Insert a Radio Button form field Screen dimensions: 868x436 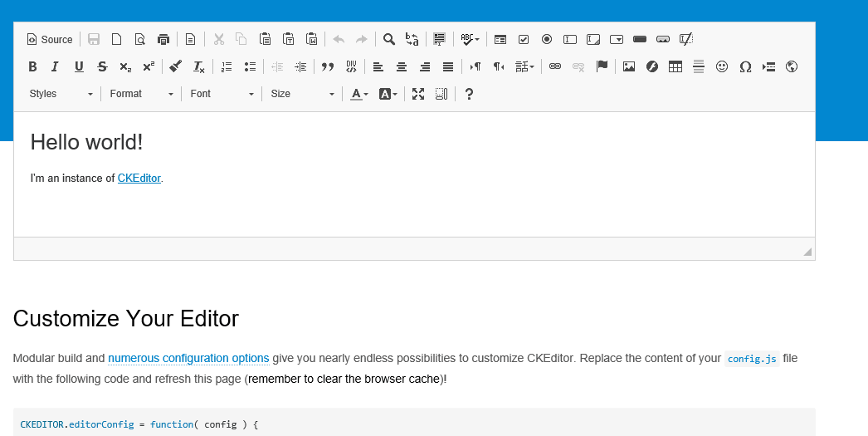coord(547,39)
